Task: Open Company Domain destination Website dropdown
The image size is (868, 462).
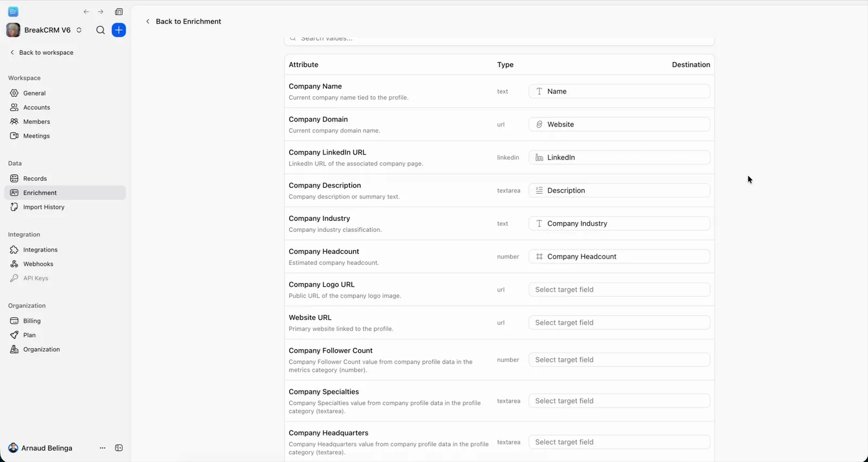Action: coord(619,124)
